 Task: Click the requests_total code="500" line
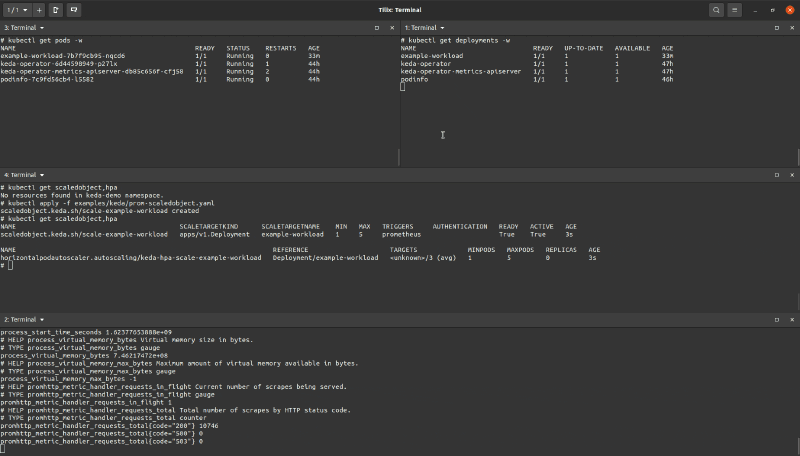click(x=102, y=434)
